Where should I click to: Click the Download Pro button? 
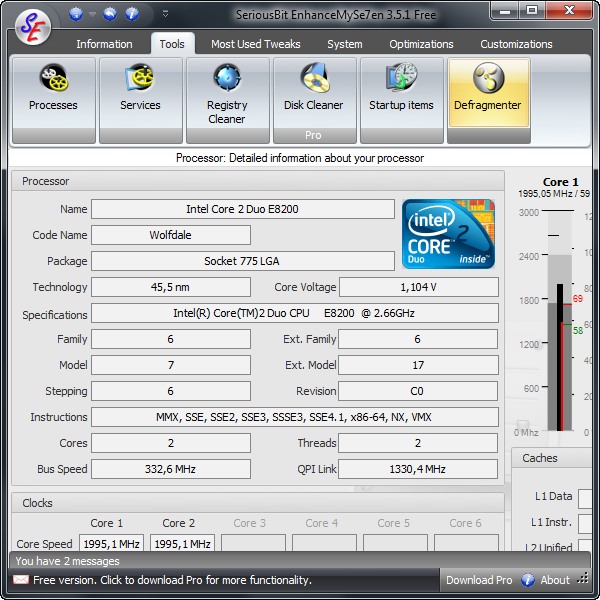[478, 580]
